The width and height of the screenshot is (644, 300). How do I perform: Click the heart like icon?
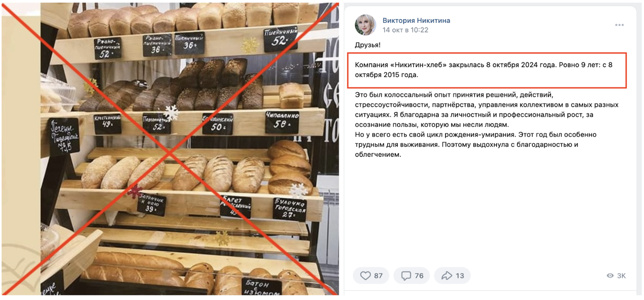(365, 276)
